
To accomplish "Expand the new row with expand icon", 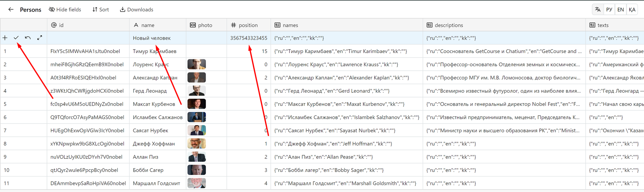I will pyautogui.click(x=40, y=38).
